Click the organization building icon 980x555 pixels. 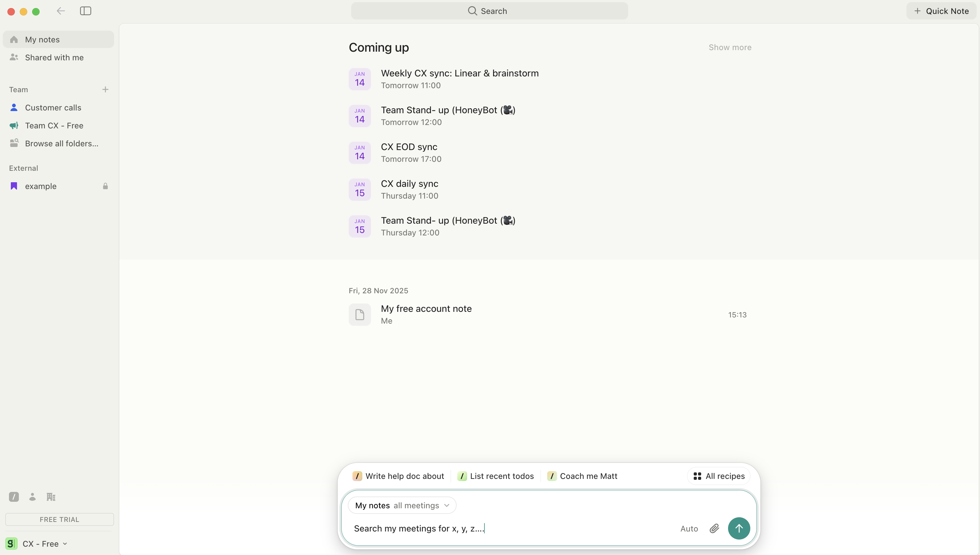click(51, 497)
